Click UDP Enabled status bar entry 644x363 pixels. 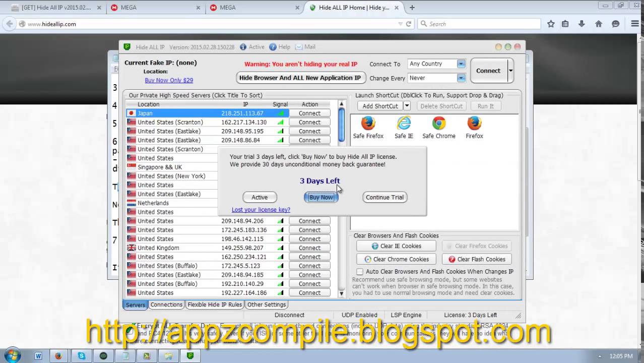pos(359,315)
